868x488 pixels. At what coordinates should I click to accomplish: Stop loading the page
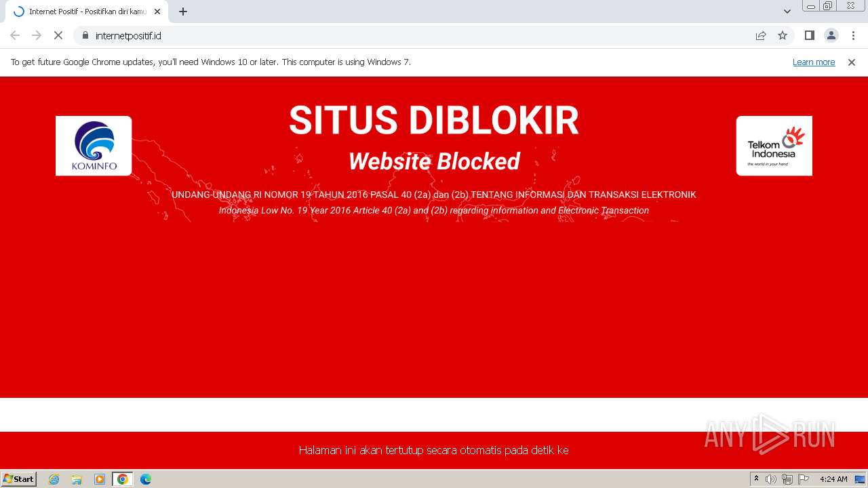point(58,35)
